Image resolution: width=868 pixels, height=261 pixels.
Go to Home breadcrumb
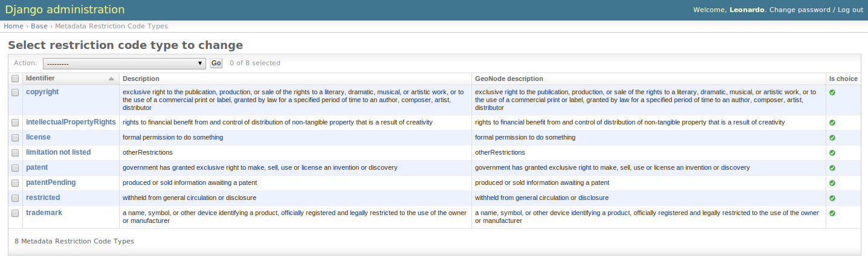pos(13,26)
